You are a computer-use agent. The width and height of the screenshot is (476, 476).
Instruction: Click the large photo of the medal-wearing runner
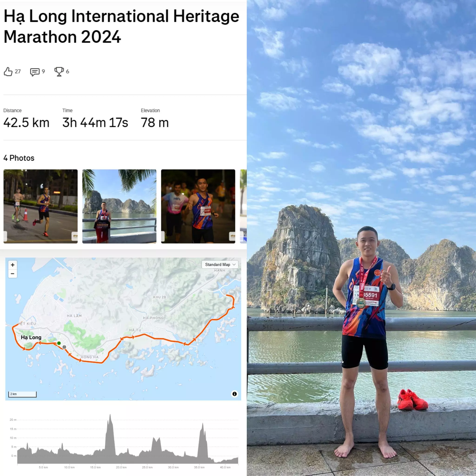(x=361, y=238)
